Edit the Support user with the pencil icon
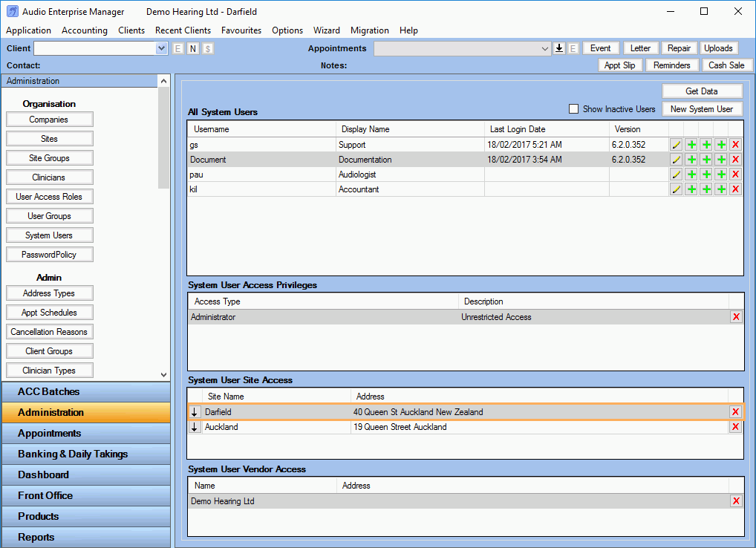 click(676, 144)
